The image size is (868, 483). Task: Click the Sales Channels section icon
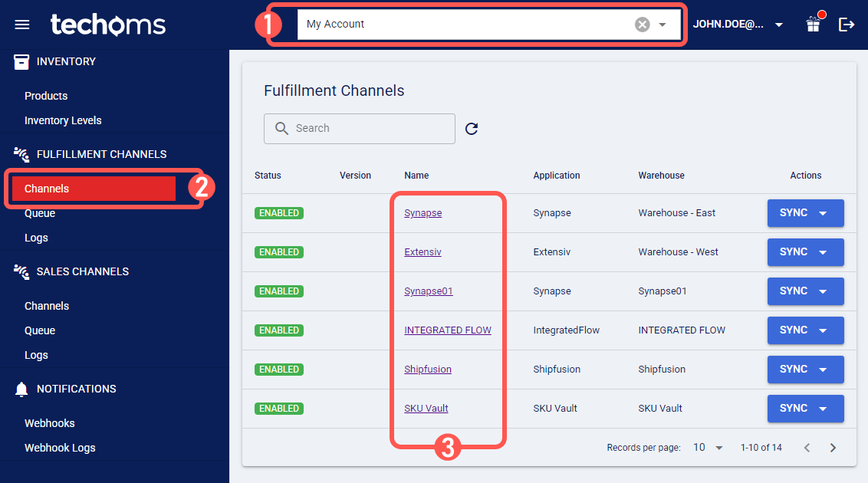(21, 271)
